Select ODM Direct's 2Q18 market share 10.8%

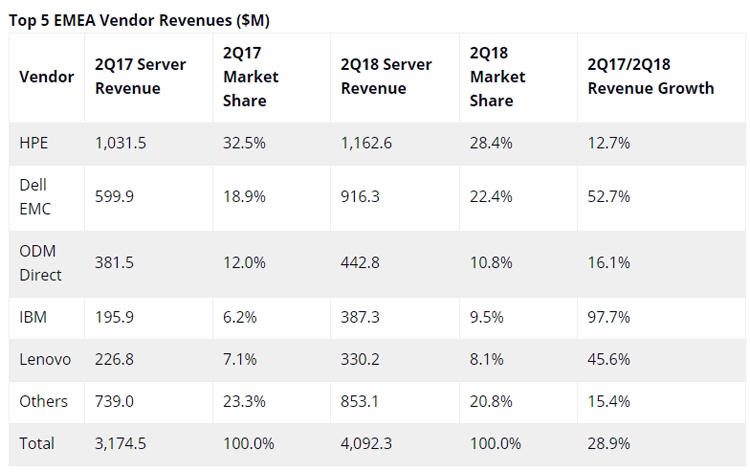pyautogui.click(x=491, y=263)
